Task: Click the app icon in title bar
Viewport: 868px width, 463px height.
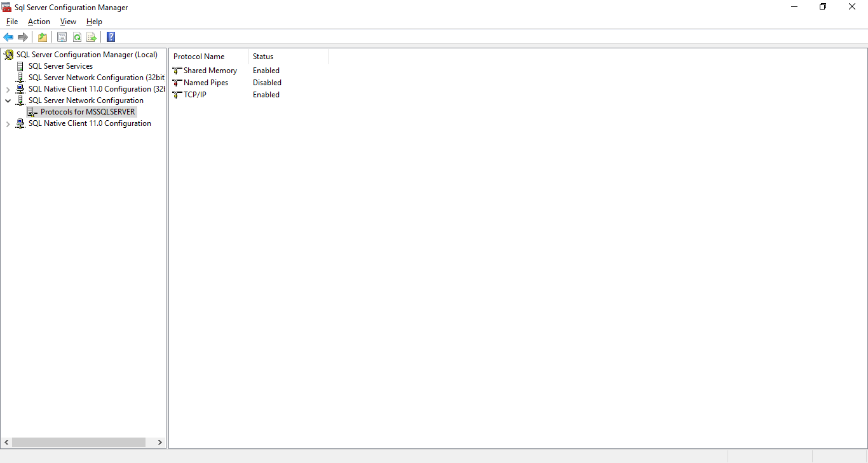Action: (7, 7)
